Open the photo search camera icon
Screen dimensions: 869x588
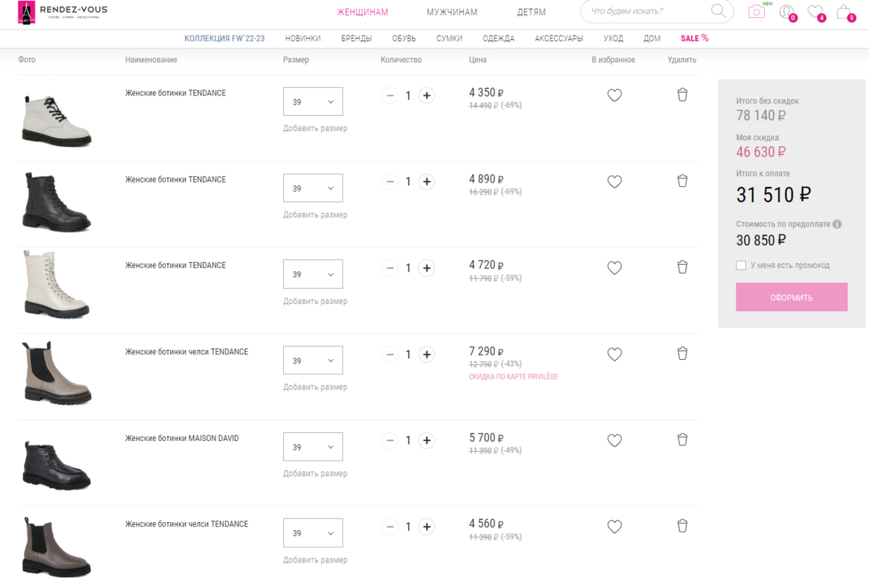[x=757, y=11]
